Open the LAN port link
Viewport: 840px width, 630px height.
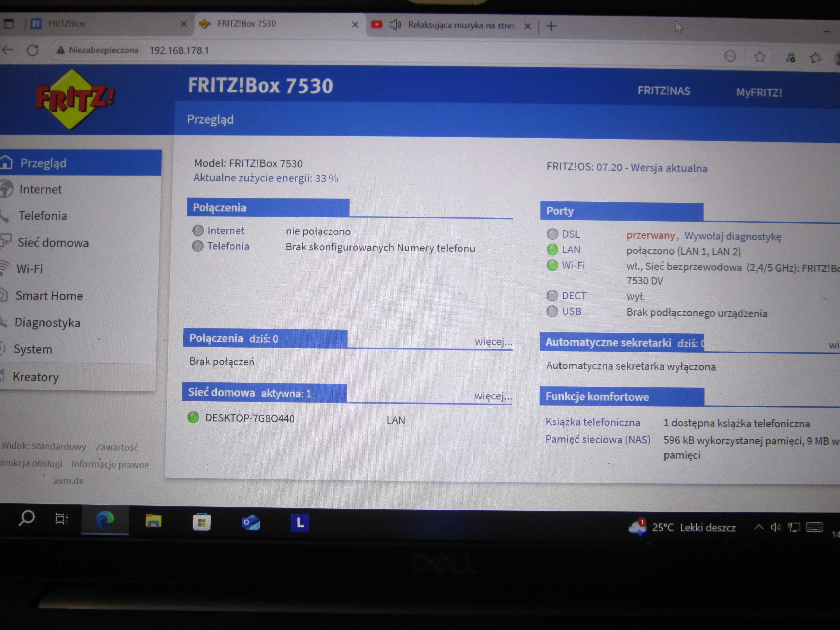point(571,249)
